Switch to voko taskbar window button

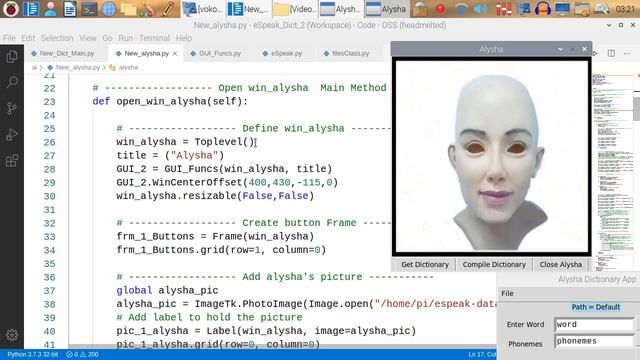[x=202, y=9]
